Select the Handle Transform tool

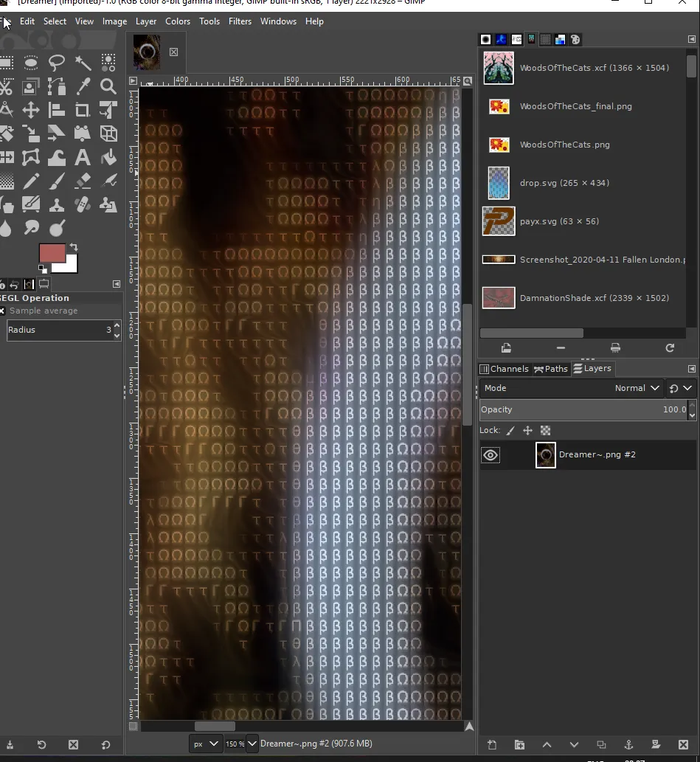click(83, 134)
